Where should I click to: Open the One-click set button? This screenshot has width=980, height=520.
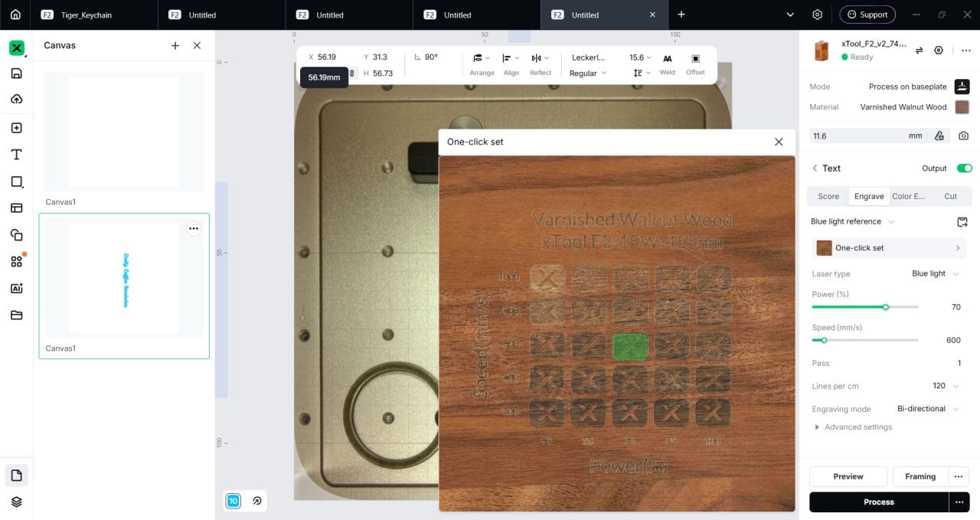click(x=889, y=248)
